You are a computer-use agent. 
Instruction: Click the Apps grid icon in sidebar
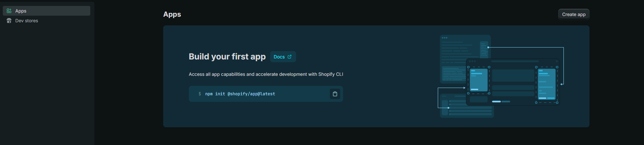9,11
